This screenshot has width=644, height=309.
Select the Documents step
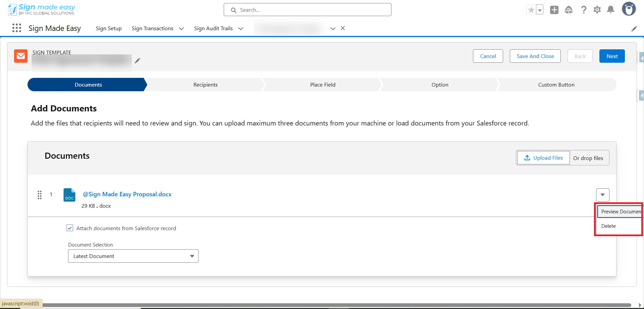[88, 85]
